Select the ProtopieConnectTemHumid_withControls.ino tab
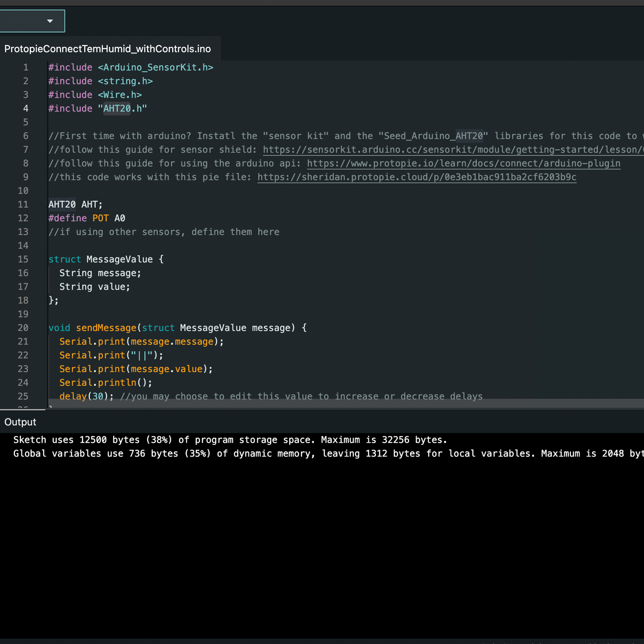This screenshot has width=644, height=644. (x=107, y=49)
